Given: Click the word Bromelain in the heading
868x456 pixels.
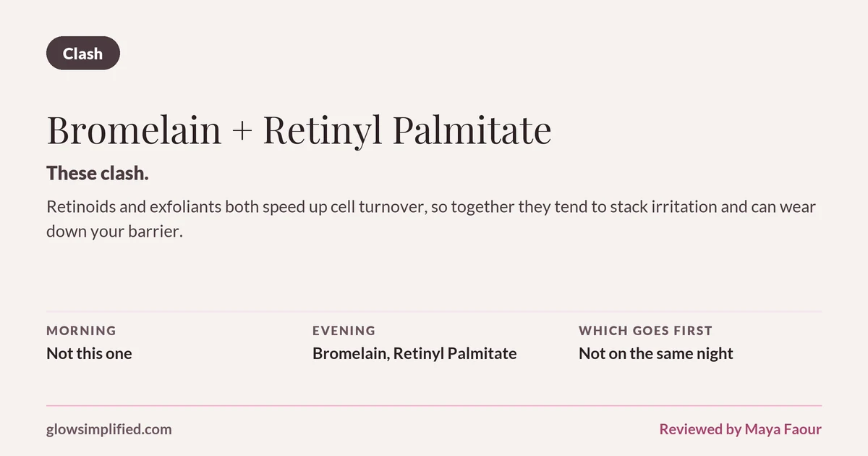Looking at the screenshot, I should (x=134, y=130).
